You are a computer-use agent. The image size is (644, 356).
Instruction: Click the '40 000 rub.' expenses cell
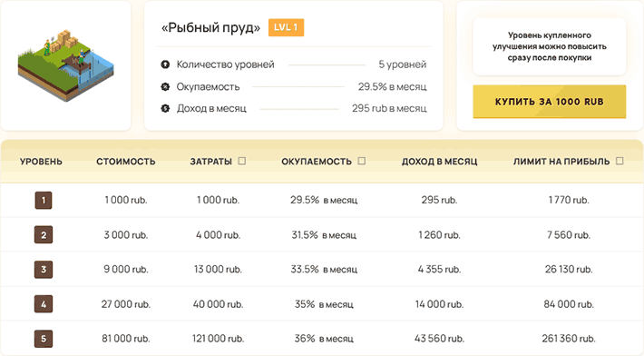(x=218, y=304)
